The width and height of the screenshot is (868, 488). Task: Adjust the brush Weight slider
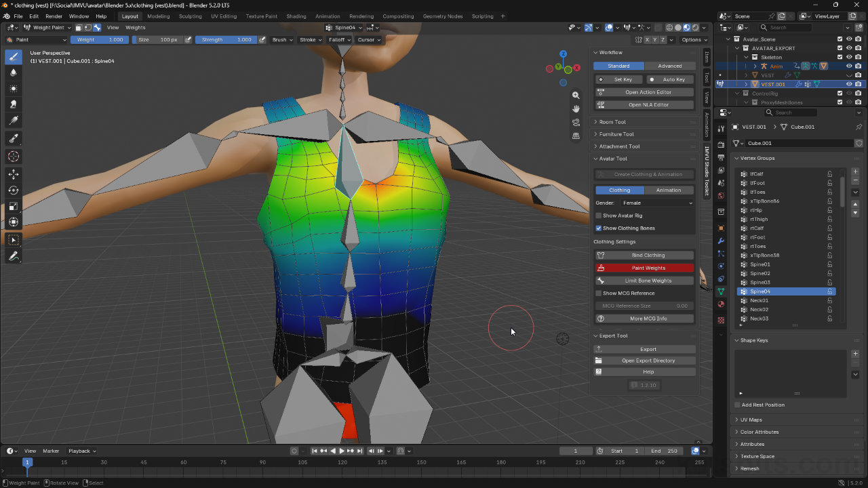point(100,39)
